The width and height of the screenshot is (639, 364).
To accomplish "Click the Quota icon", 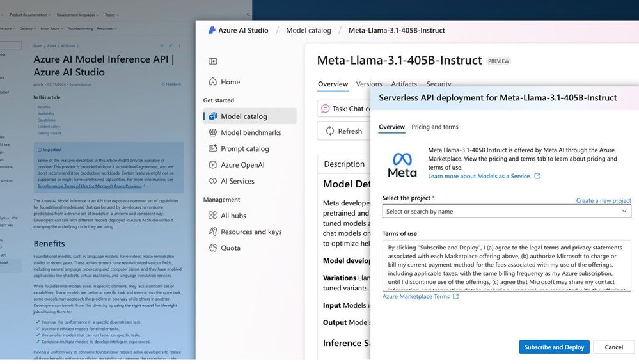I will pos(213,248).
